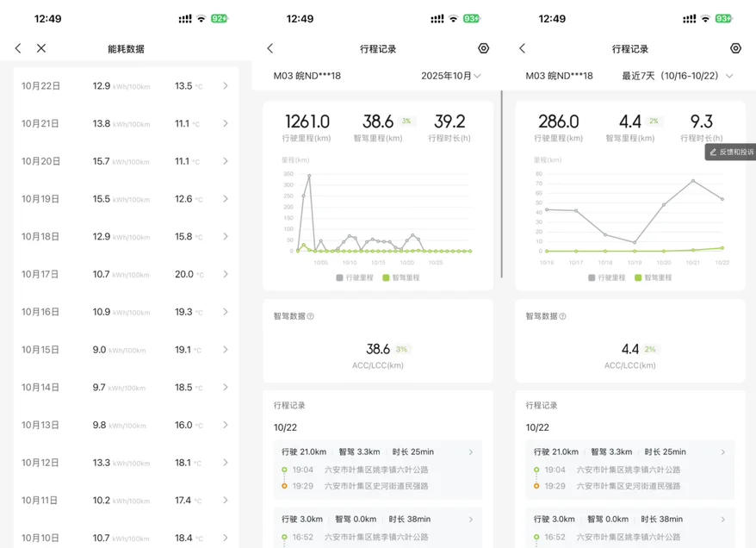Screen dimensions: 756x548
Task: Toggle 行驶里程 legend in the monthly chart
Action: click(352, 277)
